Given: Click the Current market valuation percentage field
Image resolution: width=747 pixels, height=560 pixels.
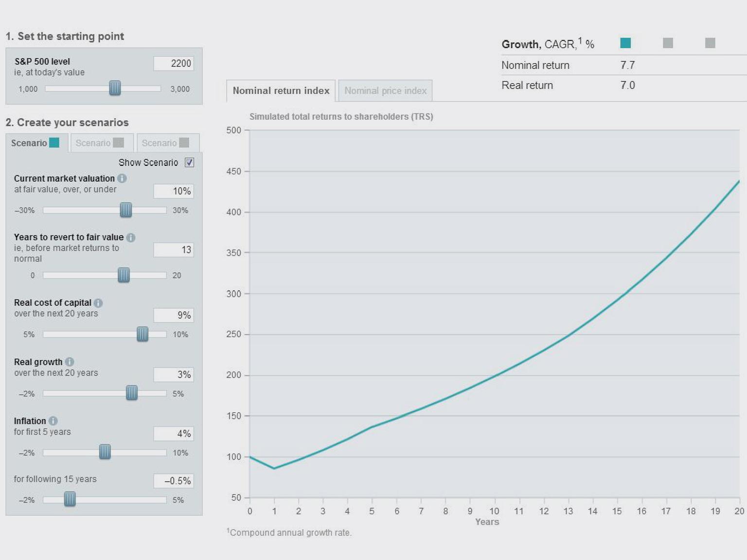Looking at the screenshot, I should [x=174, y=191].
